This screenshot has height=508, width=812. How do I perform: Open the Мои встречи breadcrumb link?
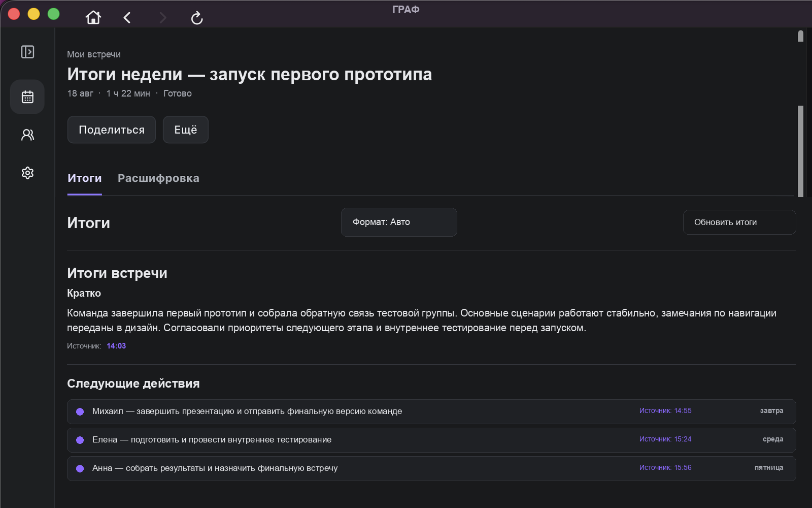pos(94,54)
